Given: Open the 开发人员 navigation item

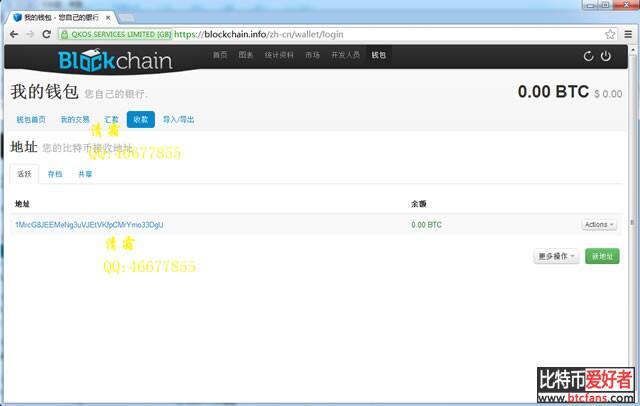Looking at the screenshot, I should coord(346,55).
